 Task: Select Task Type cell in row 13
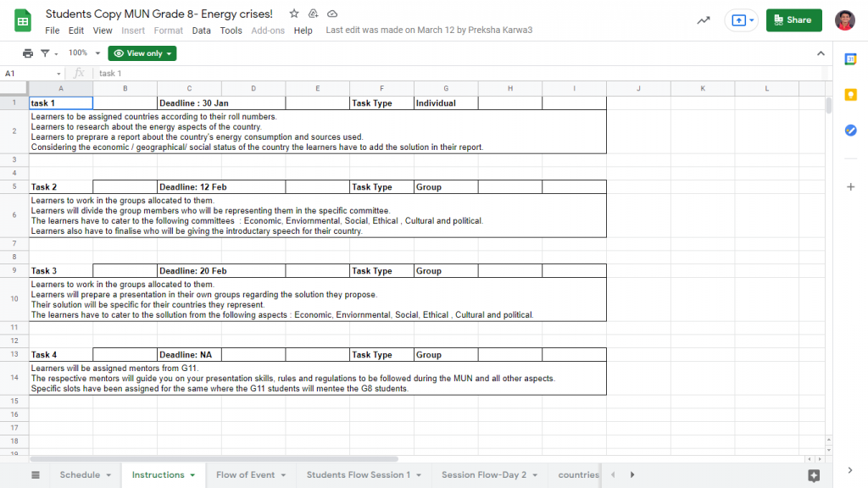pos(382,355)
